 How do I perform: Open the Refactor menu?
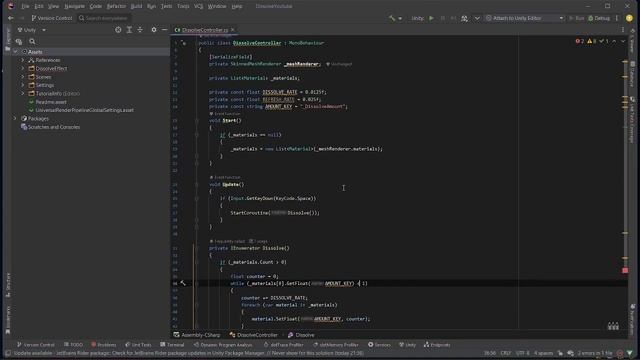coord(116,6)
